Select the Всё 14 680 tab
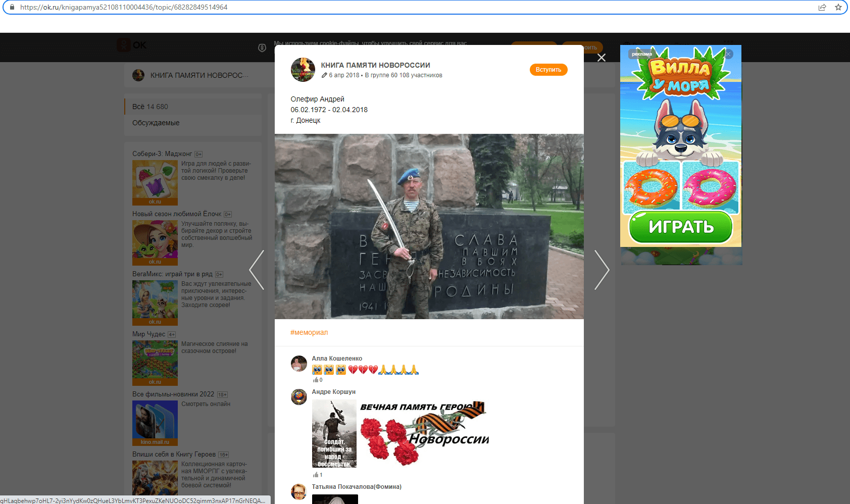 coord(193,107)
